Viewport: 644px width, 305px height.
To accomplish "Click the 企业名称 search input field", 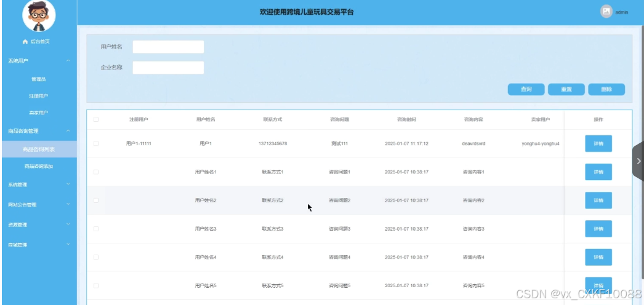I will pyautogui.click(x=169, y=68).
